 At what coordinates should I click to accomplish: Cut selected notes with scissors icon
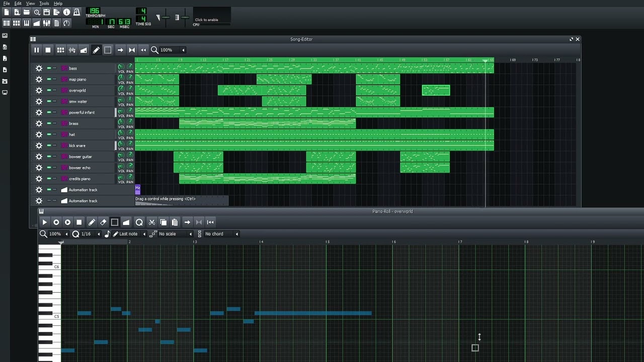(x=151, y=222)
